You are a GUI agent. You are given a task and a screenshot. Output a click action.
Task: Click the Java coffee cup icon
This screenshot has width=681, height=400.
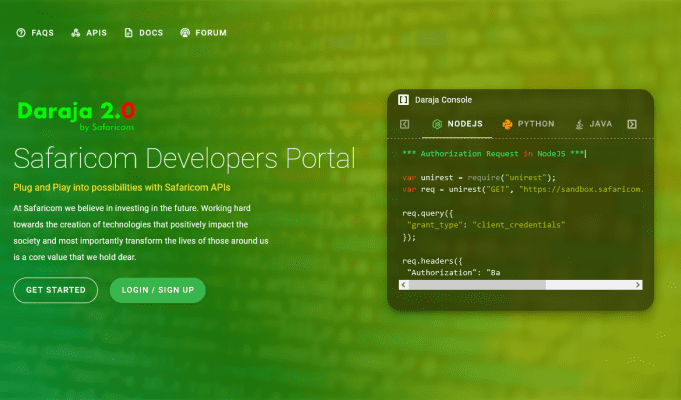tap(579, 125)
